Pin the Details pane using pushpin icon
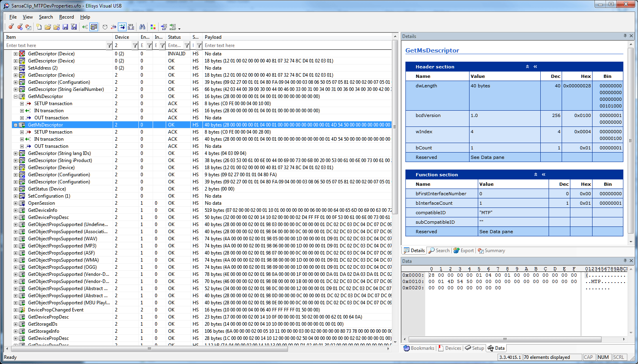The image size is (638, 364). (x=625, y=36)
